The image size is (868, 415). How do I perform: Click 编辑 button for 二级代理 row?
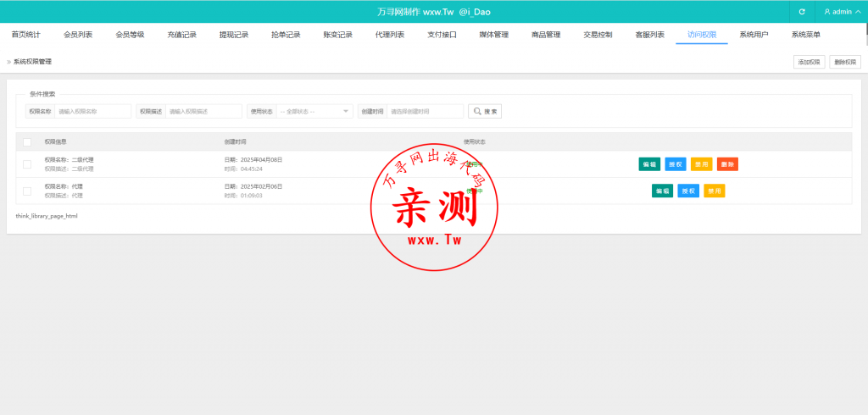coord(649,164)
